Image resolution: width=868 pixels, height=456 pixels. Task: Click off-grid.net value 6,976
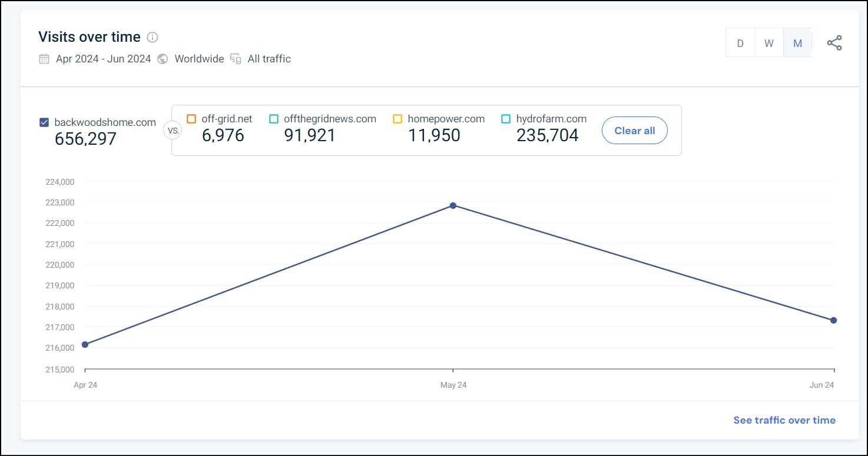pos(223,135)
